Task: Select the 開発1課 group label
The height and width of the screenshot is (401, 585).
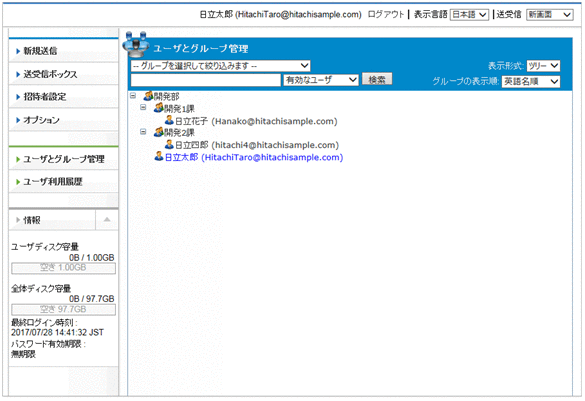Action: coord(179,109)
